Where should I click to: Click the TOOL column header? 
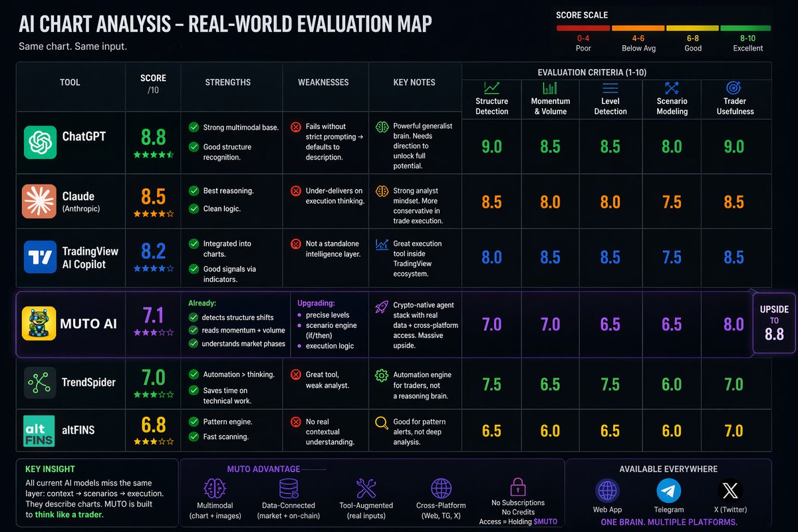tap(70, 82)
